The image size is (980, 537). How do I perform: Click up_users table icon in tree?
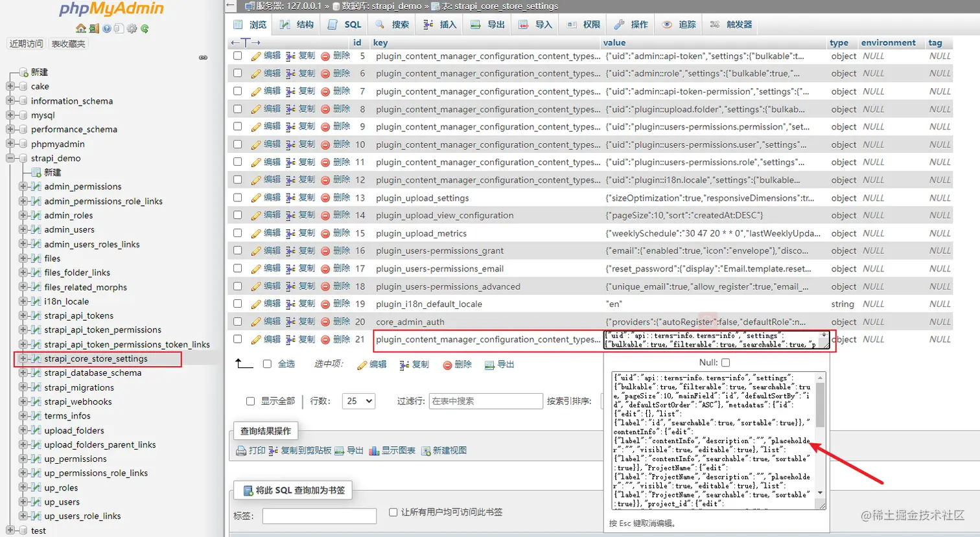tap(36, 502)
